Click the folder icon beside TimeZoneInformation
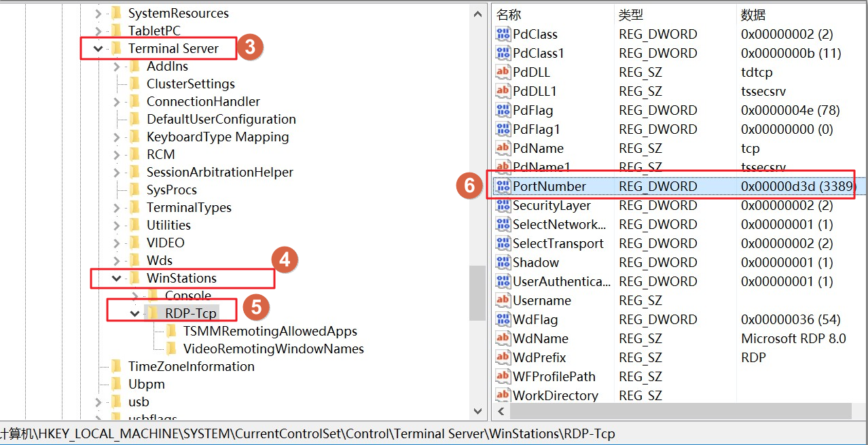The height and width of the screenshot is (445, 868). 116,366
